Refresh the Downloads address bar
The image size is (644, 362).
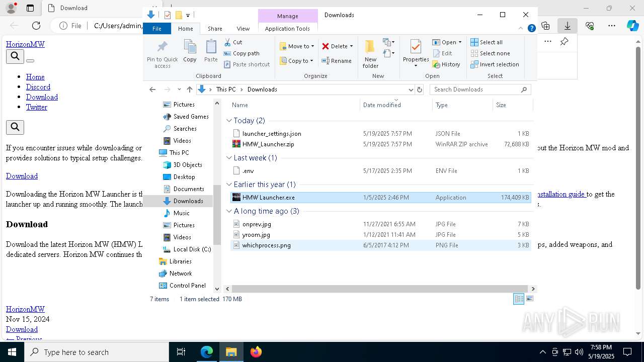pos(420,89)
